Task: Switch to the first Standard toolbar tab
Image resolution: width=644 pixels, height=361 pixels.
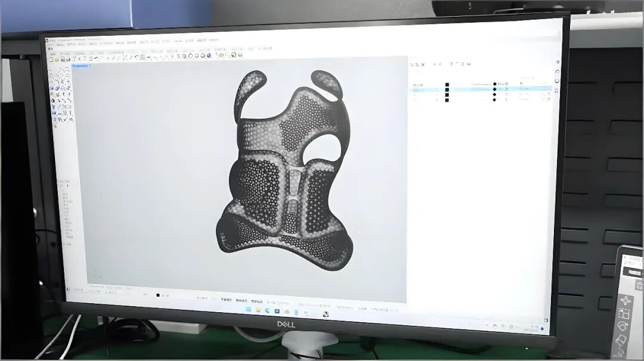Action: tap(53, 52)
